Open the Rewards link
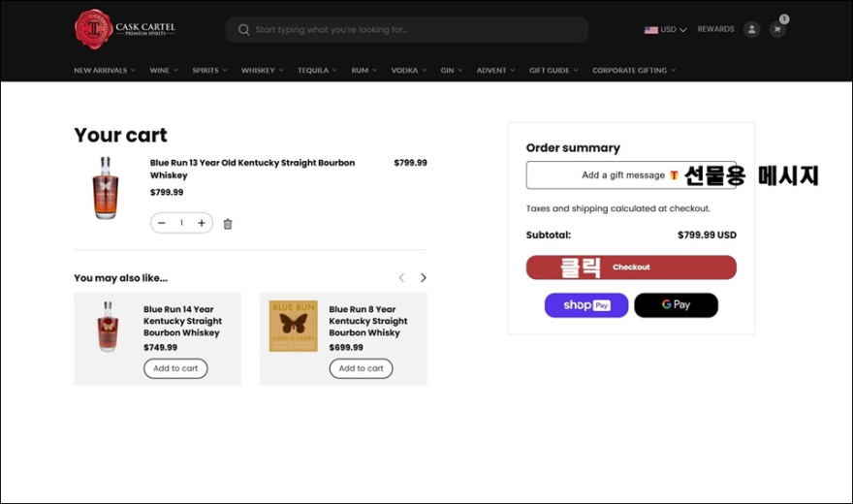This screenshot has height=504, width=853. tap(715, 29)
